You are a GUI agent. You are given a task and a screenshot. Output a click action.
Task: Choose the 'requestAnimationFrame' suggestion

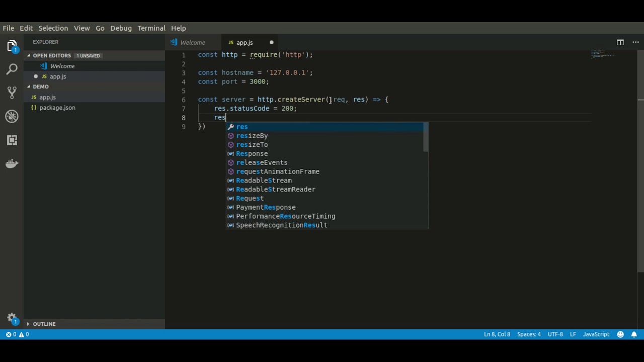pyautogui.click(x=325, y=171)
